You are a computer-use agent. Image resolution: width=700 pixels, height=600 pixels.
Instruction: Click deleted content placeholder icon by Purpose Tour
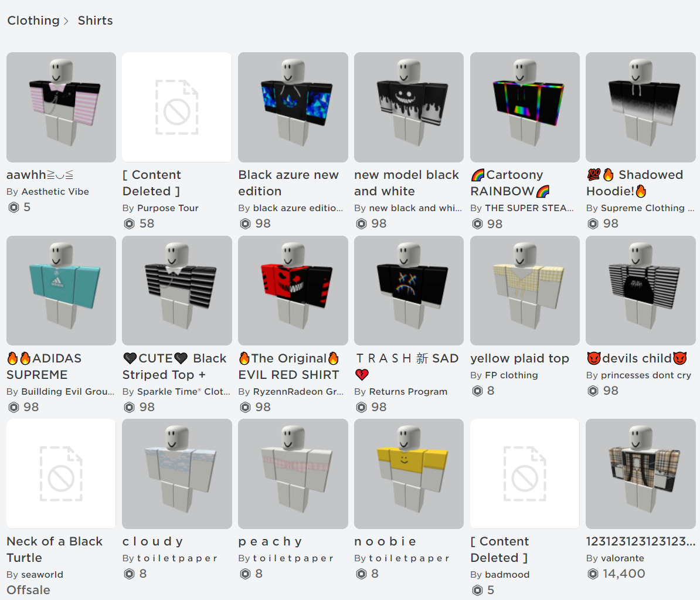point(177,107)
